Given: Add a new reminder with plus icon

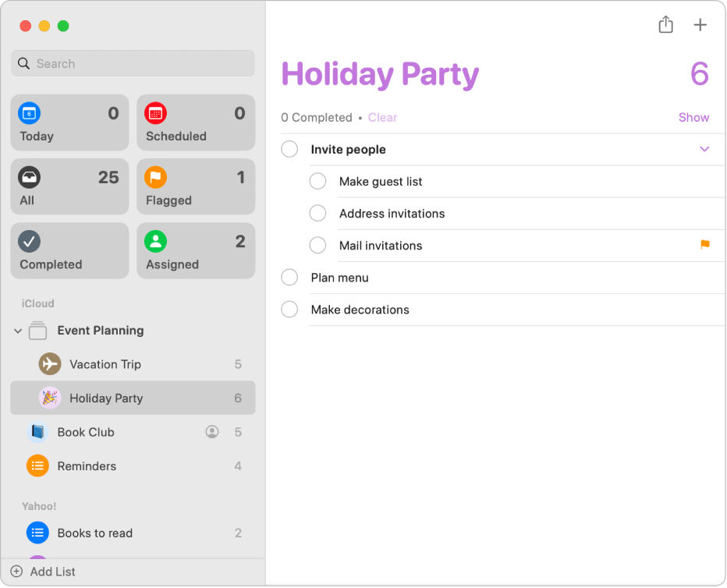Looking at the screenshot, I should pos(700,25).
